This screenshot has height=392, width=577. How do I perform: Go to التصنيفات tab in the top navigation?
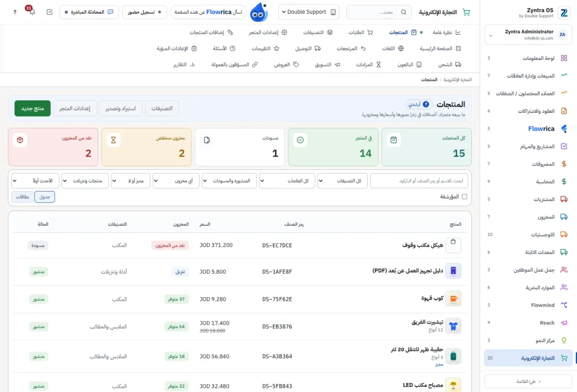(318, 32)
